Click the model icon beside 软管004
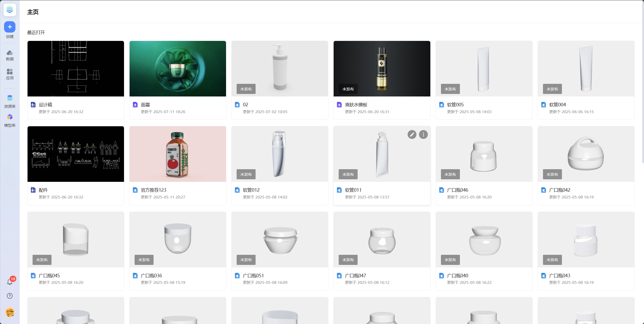The image size is (644, 324). click(543, 105)
